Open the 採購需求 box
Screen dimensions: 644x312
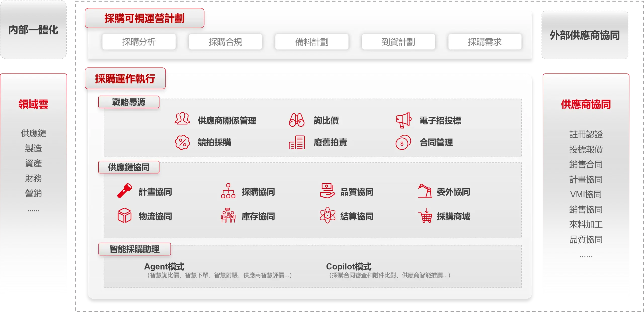tap(485, 42)
